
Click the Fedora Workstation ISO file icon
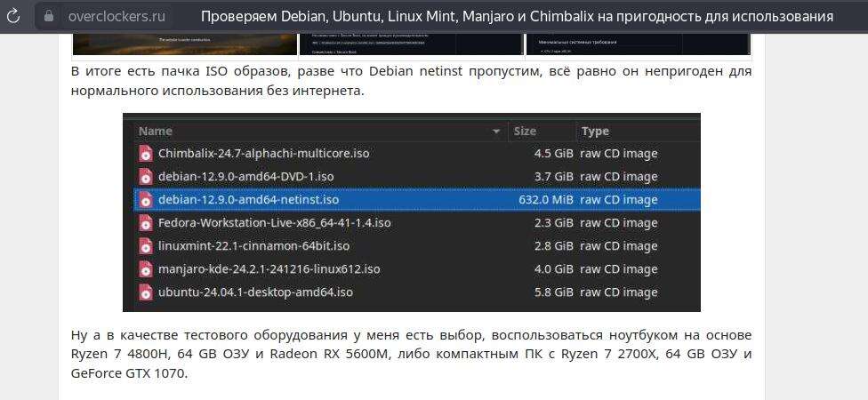click(x=146, y=222)
